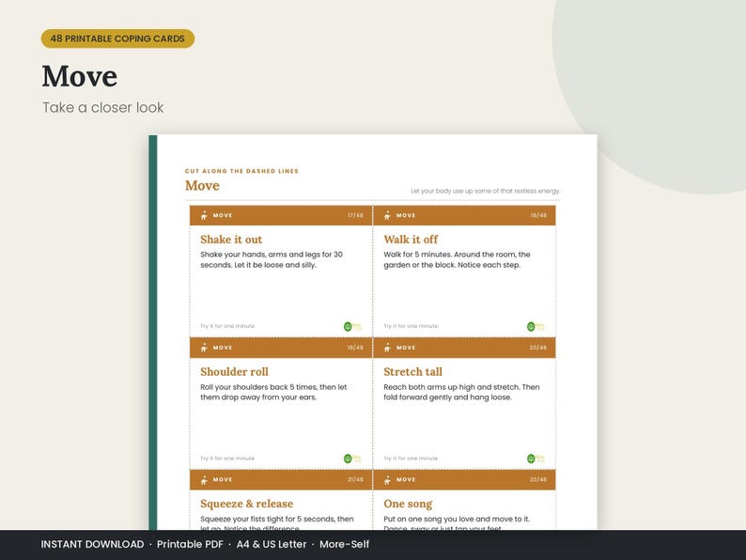This screenshot has width=746, height=560.
Task: Click the move icon on Shoulder roll card
Action: [x=204, y=348]
